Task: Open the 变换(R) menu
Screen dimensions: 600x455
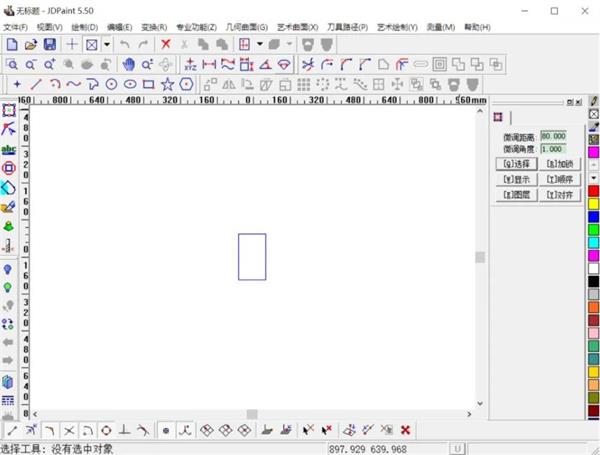Action: tap(154, 27)
